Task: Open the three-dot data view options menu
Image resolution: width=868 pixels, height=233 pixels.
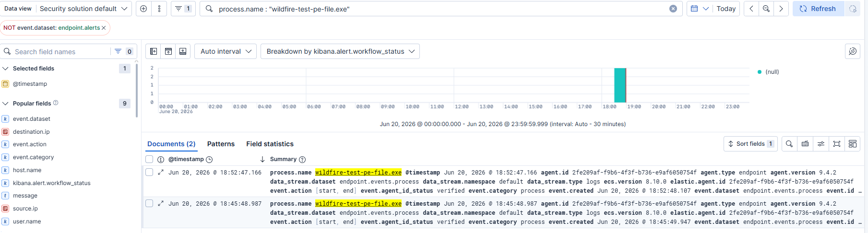Action: coord(159,9)
